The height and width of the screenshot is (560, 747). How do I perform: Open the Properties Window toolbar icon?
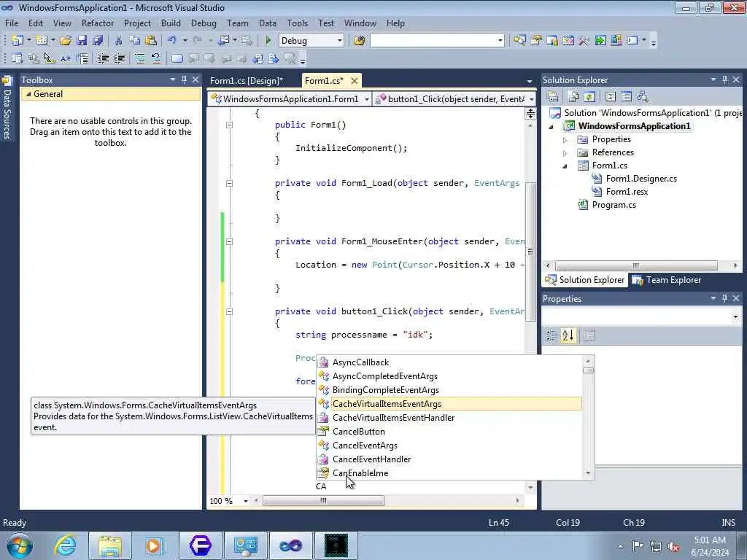point(536,41)
